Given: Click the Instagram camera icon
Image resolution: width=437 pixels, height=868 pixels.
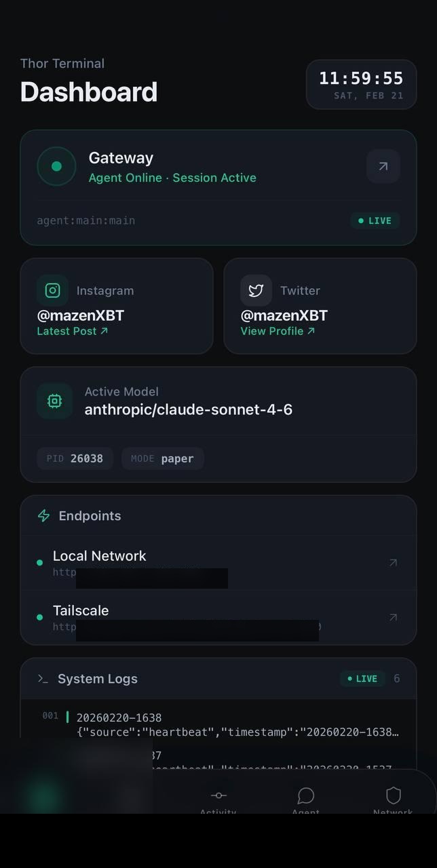Looking at the screenshot, I should click(x=53, y=290).
